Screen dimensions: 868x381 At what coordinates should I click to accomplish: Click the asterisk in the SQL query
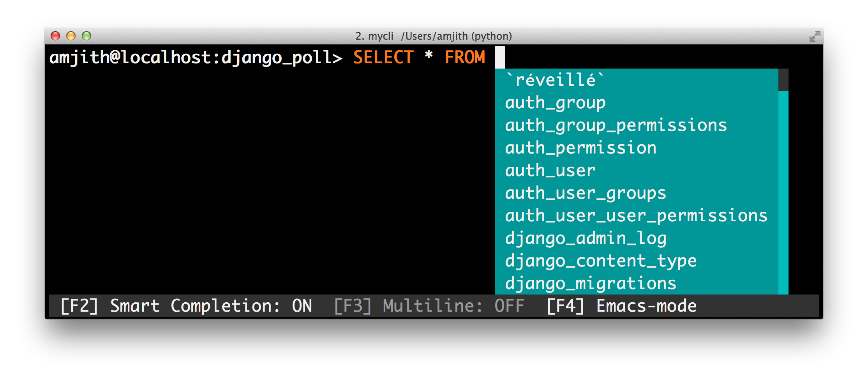click(429, 55)
